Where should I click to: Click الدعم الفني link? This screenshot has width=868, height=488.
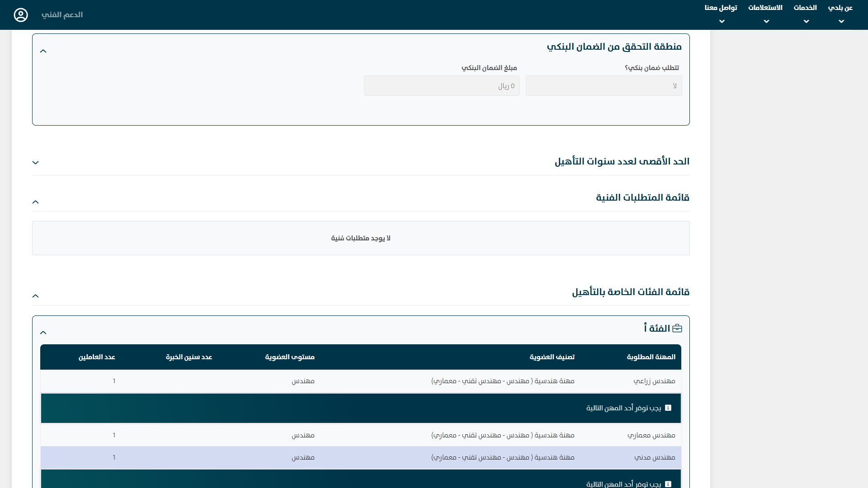pyautogui.click(x=62, y=15)
